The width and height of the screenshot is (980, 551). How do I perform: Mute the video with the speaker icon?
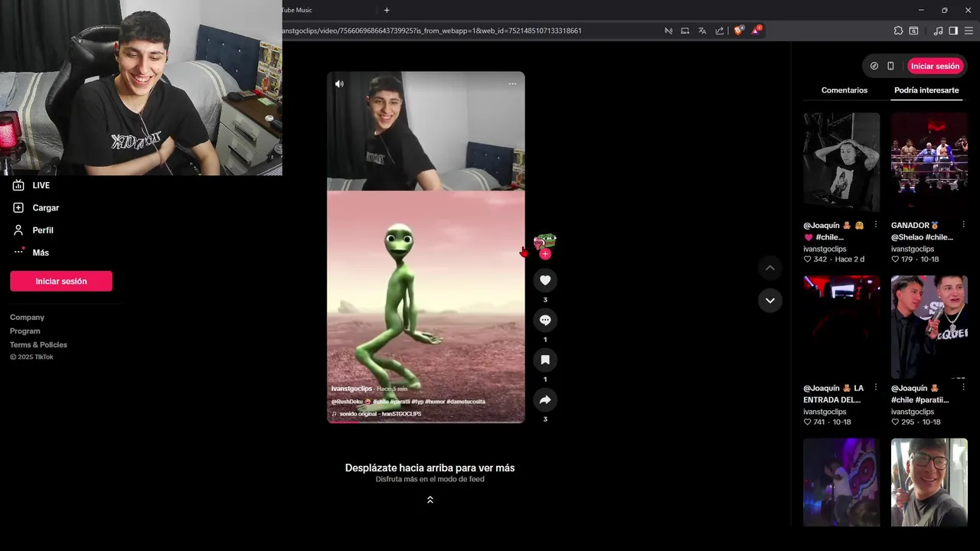pyautogui.click(x=339, y=84)
